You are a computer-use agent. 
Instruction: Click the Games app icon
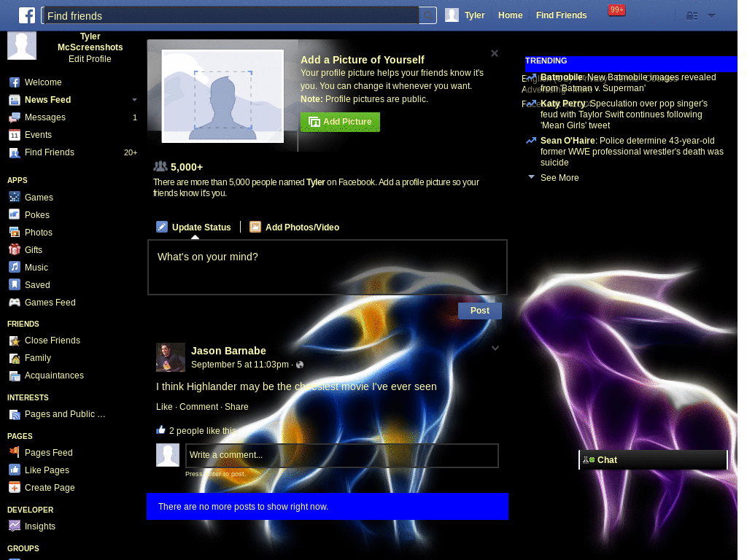(15, 197)
